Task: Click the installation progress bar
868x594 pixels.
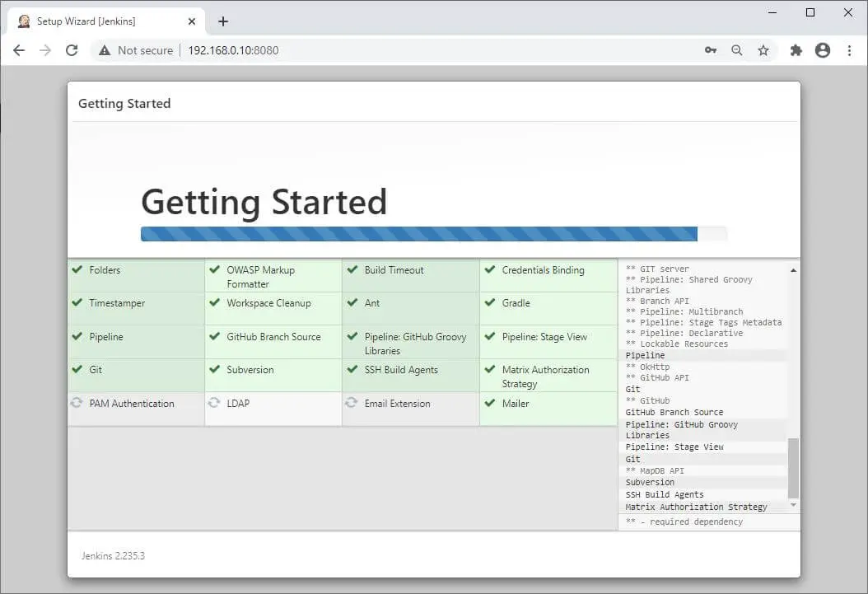Action: 433,234
